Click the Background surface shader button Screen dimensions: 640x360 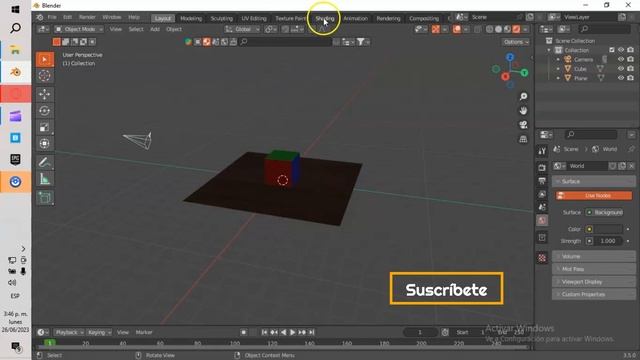pos(604,212)
